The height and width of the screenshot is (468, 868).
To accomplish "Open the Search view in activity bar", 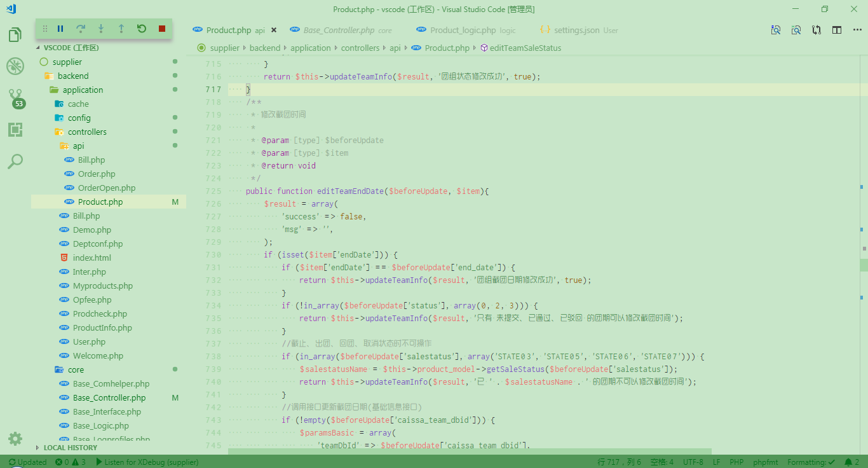I will (x=15, y=162).
